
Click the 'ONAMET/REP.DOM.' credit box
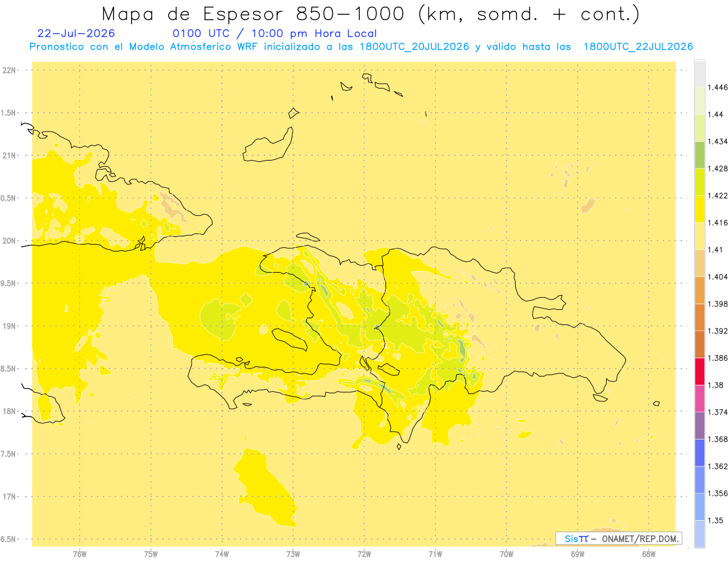point(619,538)
